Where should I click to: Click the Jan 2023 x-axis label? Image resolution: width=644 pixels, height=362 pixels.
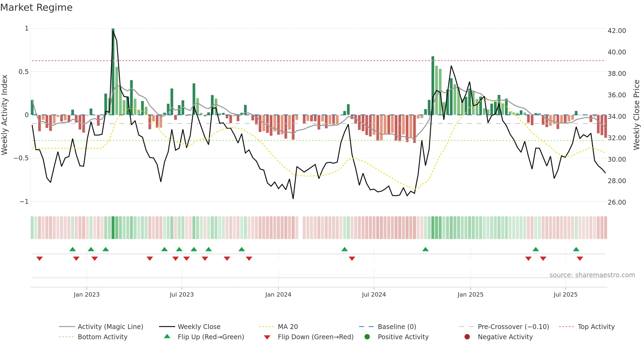pyautogui.click(x=87, y=294)
